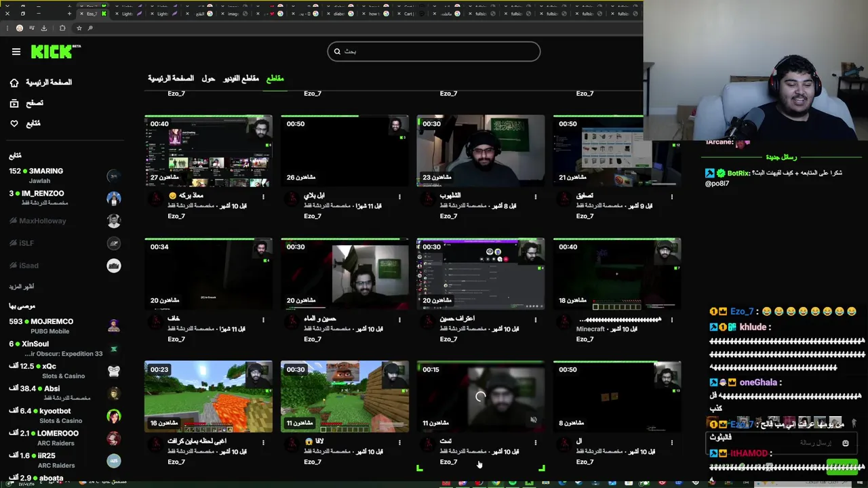Switch to the channel الصفحة الرئيسية tab

pos(171,79)
